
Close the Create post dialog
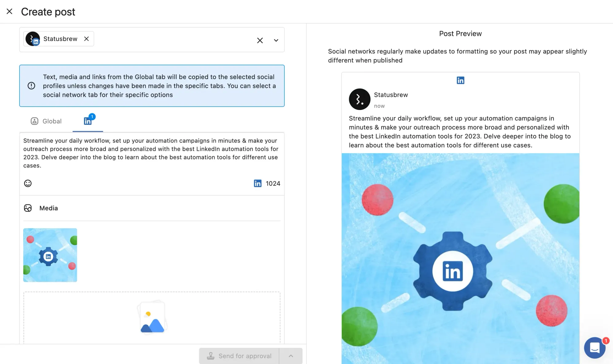(10, 12)
